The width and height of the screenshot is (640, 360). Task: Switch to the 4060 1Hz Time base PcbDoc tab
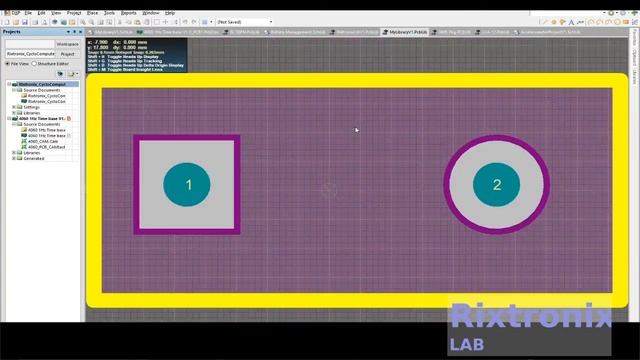click(178, 32)
